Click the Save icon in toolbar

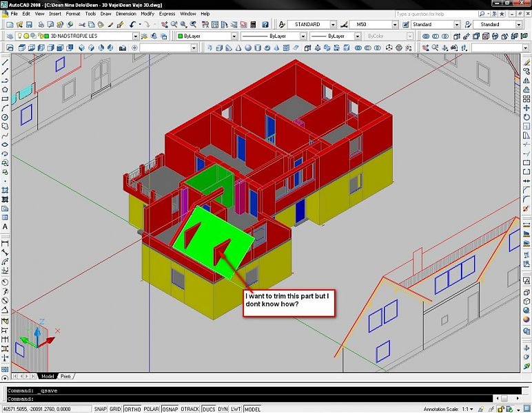pos(30,25)
